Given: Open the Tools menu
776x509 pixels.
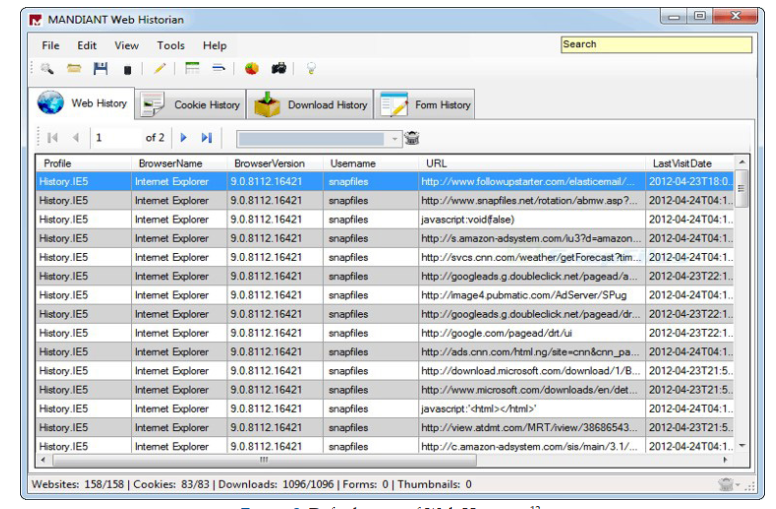Looking at the screenshot, I should coord(171,46).
